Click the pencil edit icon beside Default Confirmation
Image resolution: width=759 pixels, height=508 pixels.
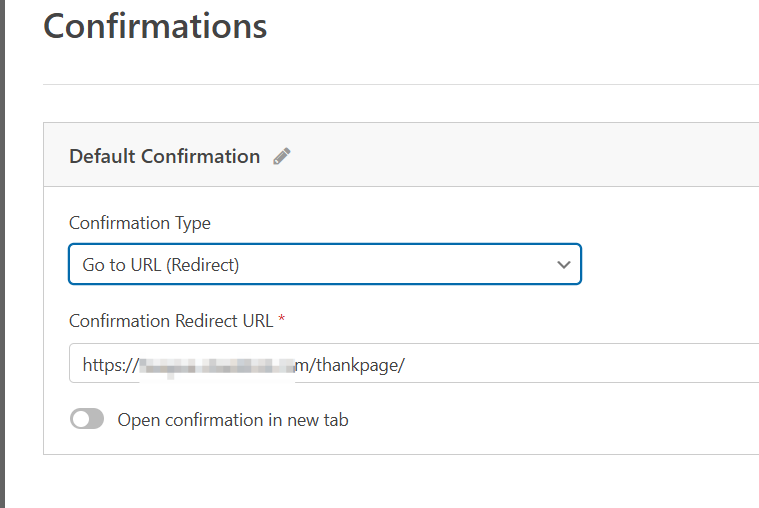(282, 156)
